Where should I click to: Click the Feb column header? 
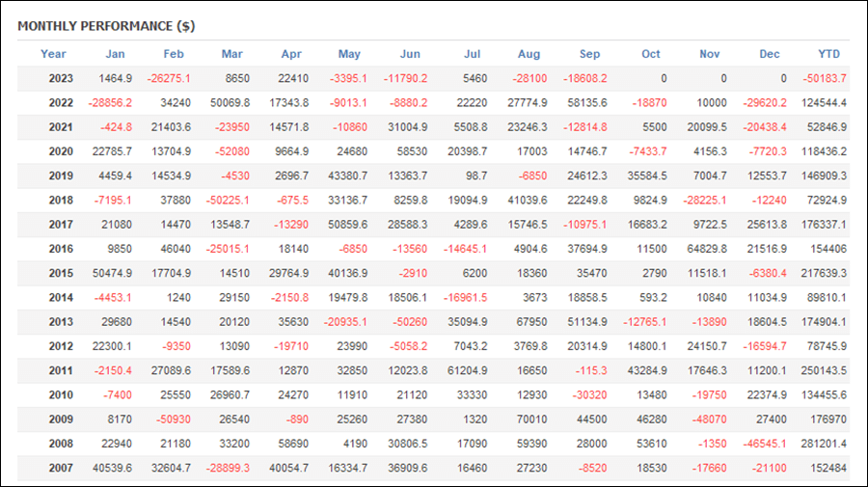pos(174,54)
